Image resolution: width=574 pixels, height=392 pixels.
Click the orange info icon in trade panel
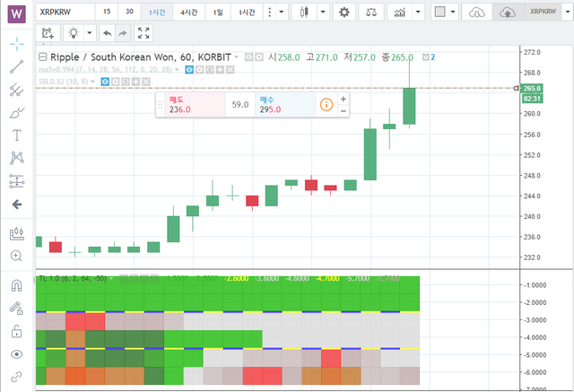326,105
